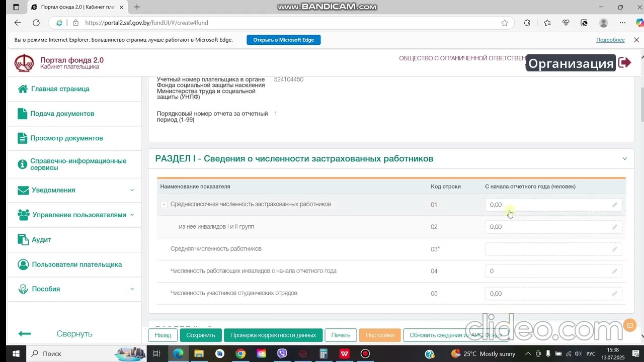Click the document icon next to Подача документов
This screenshot has width=644, height=362.
22,114
